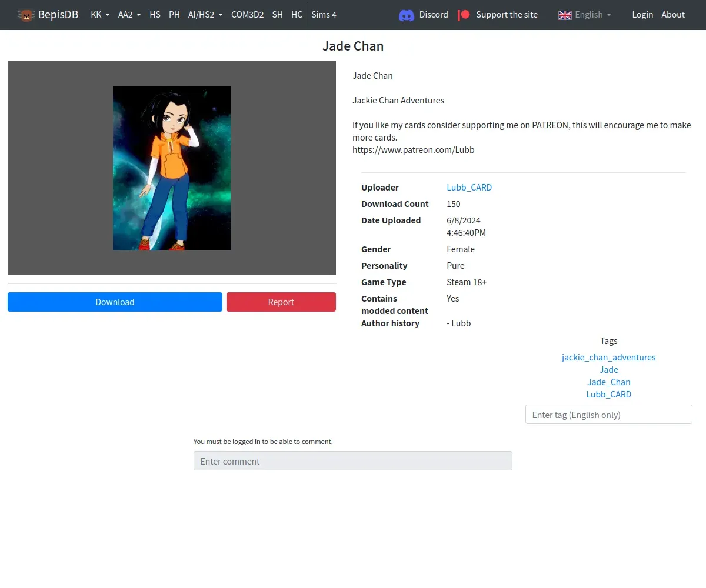The height and width of the screenshot is (588, 706).
Task: Focus the Enter tag input field
Action: (x=608, y=414)
